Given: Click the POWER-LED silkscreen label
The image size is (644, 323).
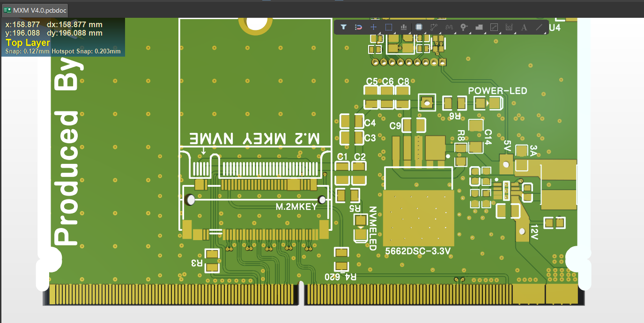Looking at the screenshot, I should tap(497, 91).
